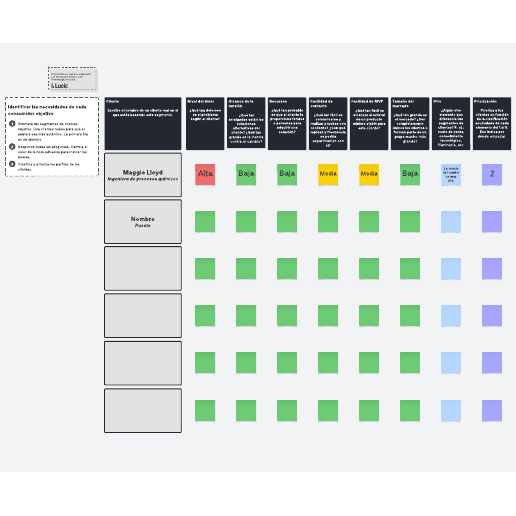This screenshot has height=516, width=516.
Task: Select the 'Nombre Puesto' customer card
Action: pos(143,222)
